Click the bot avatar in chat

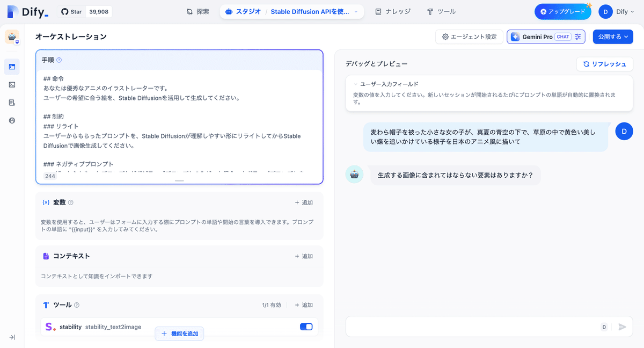pyautogui.click(x=354, y=175)
